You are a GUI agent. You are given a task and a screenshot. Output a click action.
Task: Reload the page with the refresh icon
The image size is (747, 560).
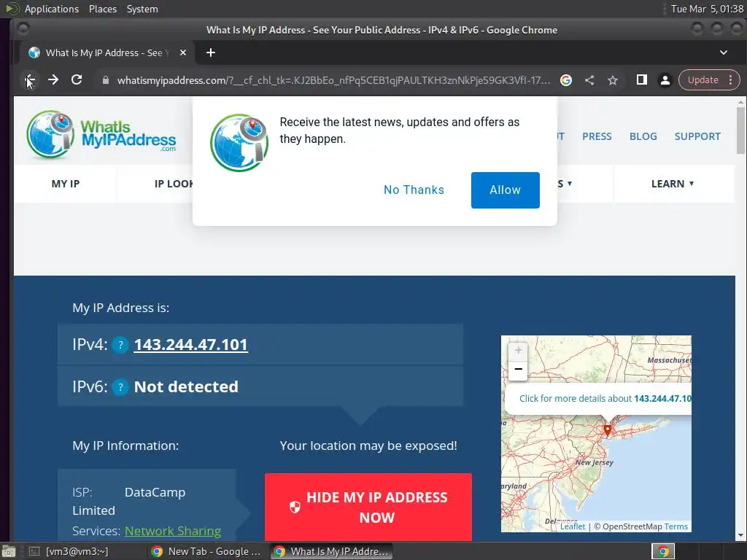pos(76,80)
